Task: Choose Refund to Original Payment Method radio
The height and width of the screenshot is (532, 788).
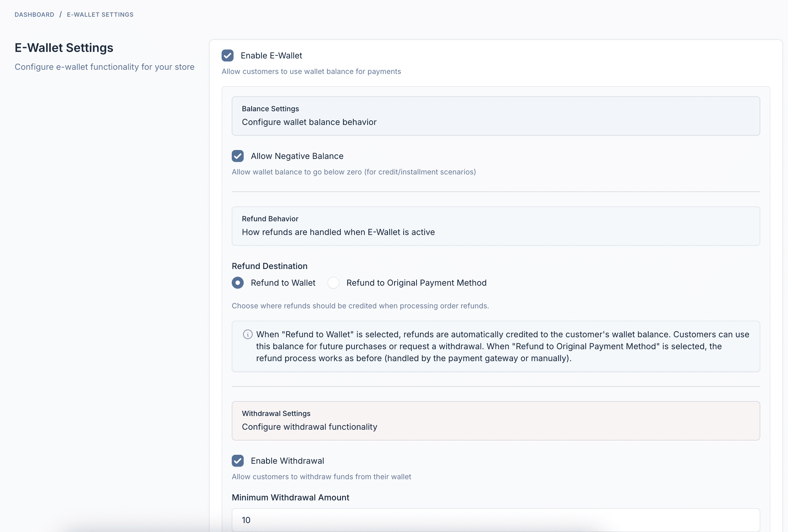Action: point(333,283)
